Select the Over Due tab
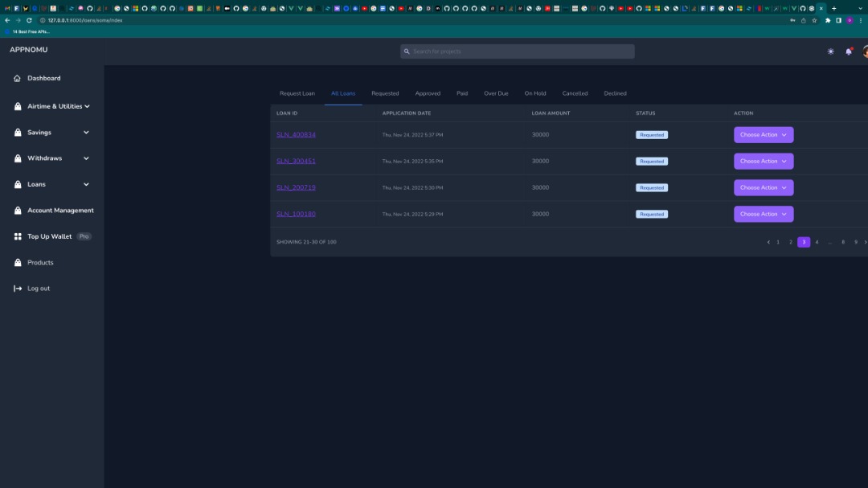The width and height of the screenshot is (868, 488). pos(496,93)
